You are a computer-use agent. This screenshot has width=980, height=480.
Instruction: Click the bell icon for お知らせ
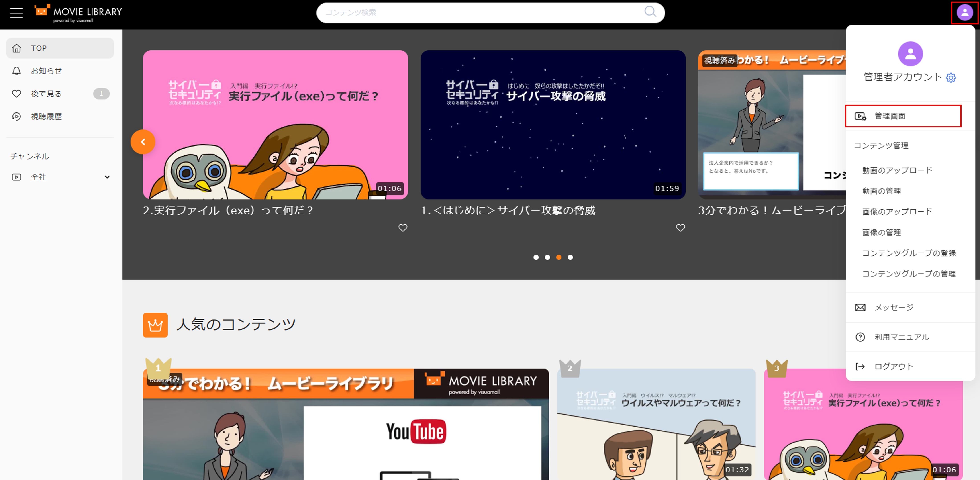16,71
